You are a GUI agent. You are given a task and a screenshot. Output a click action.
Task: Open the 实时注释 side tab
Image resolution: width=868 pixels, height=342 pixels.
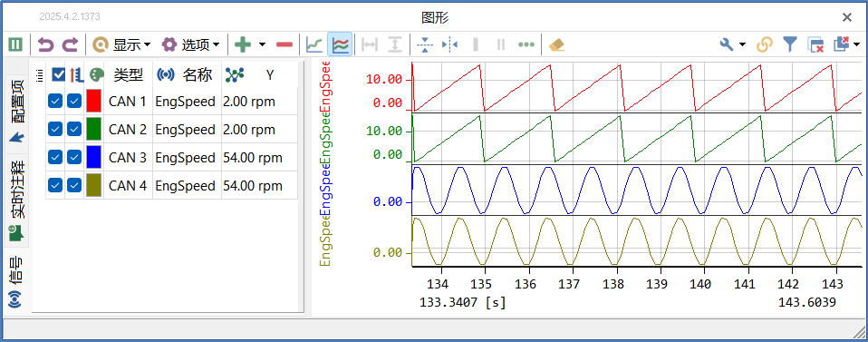click(17, 200)
